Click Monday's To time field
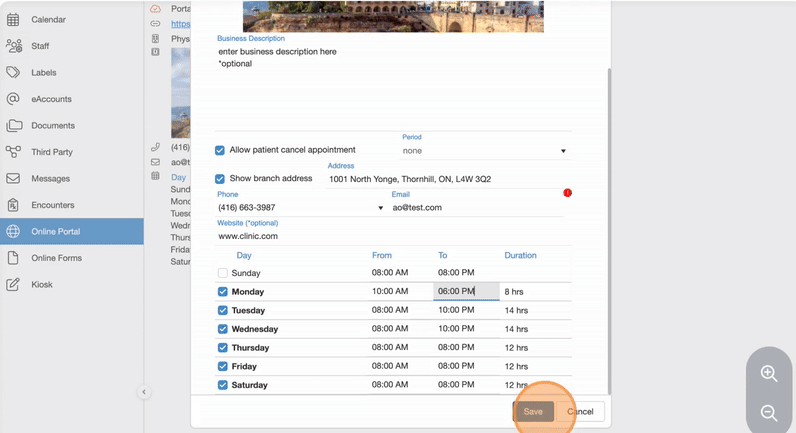This screenshot has height=433, width=796. (465, 292)
